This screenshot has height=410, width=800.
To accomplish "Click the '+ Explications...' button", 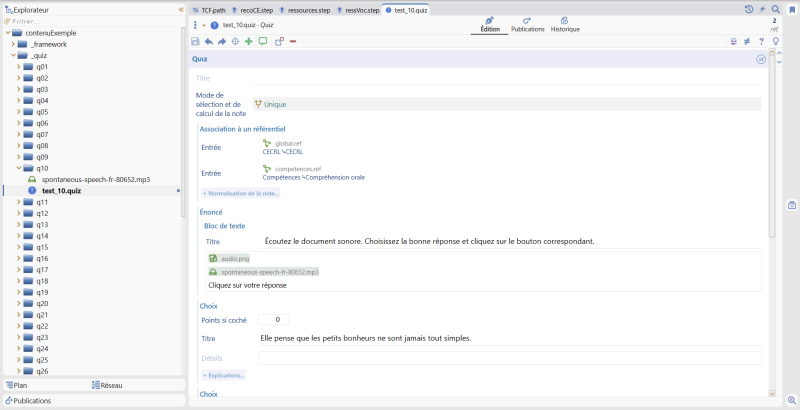I will click(x=223, y=375).
